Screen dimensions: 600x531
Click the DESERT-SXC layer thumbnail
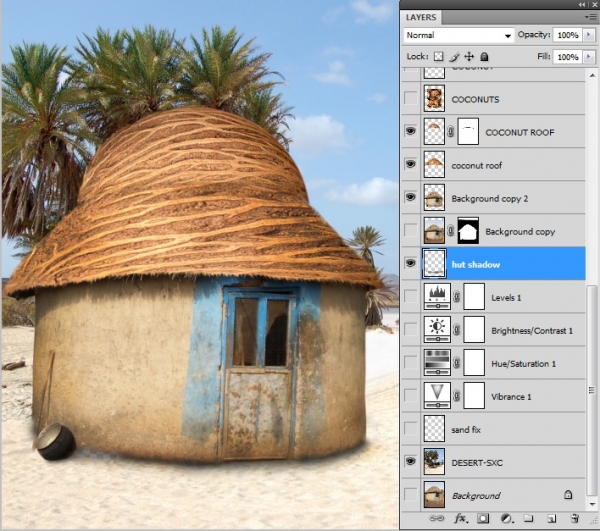434,461
